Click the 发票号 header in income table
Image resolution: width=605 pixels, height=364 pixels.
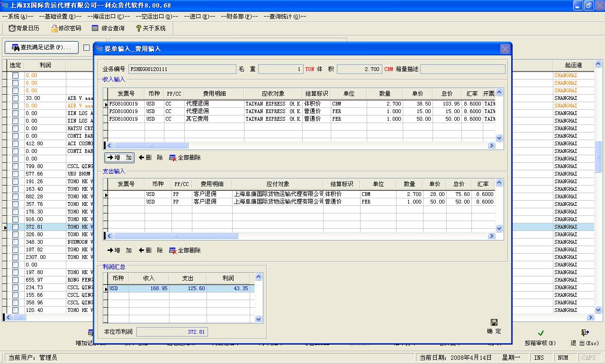point(126,94)
